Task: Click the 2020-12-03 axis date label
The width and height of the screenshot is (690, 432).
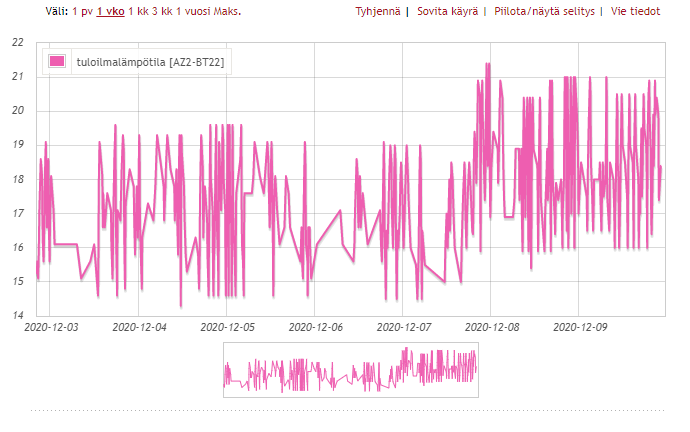Action: [x=51, y=327]
